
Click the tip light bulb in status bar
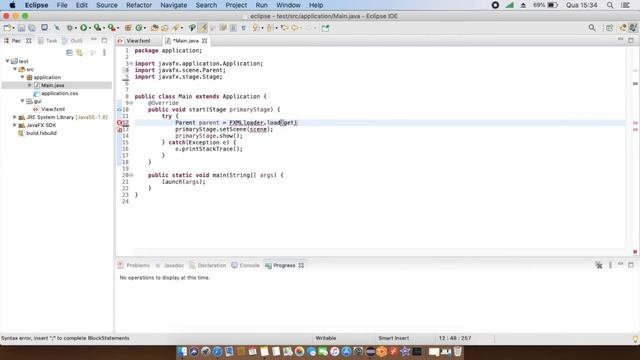tap(635, 338)
